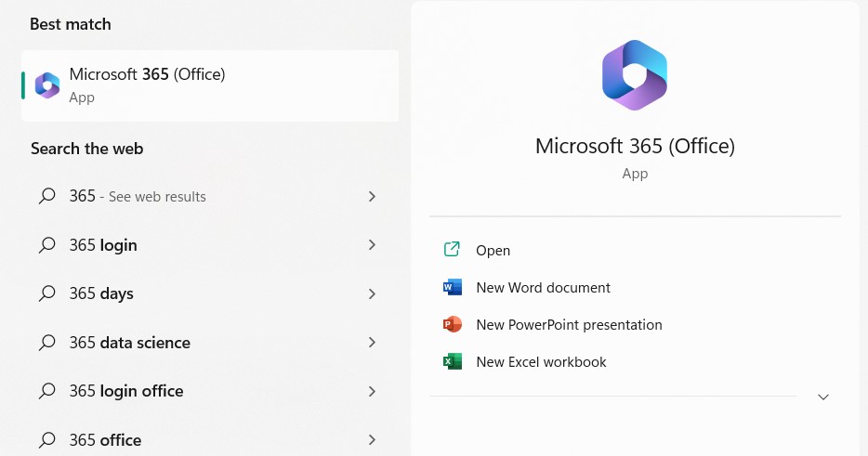
Task: Search the web for 365 office
Action: coord(105,439)
